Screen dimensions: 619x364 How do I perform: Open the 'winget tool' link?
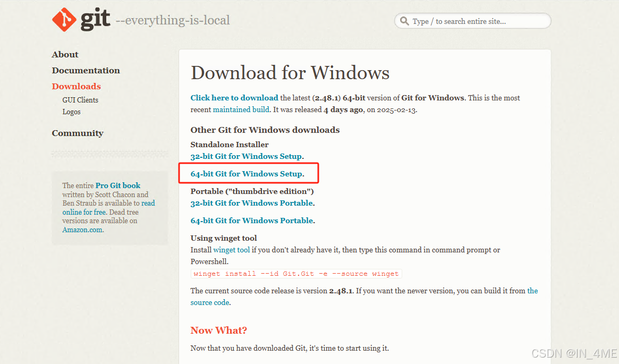(232, 250)
